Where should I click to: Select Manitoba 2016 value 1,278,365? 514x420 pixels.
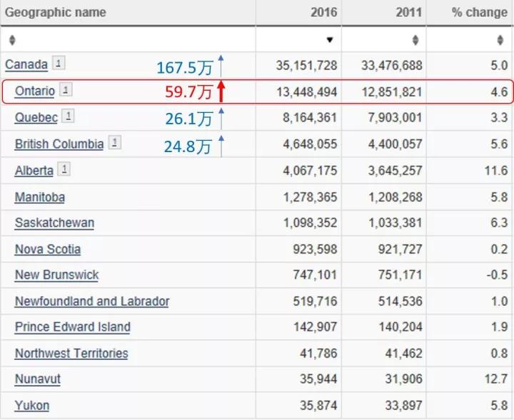[310, 197]
